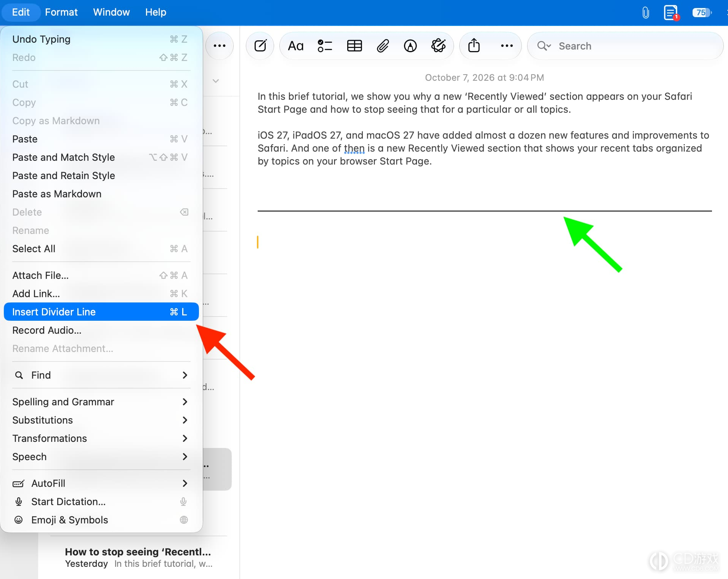Click the note date October 7, 2026
The height and width of the screenshot is (579, 728).
click(x=484, y=78)
